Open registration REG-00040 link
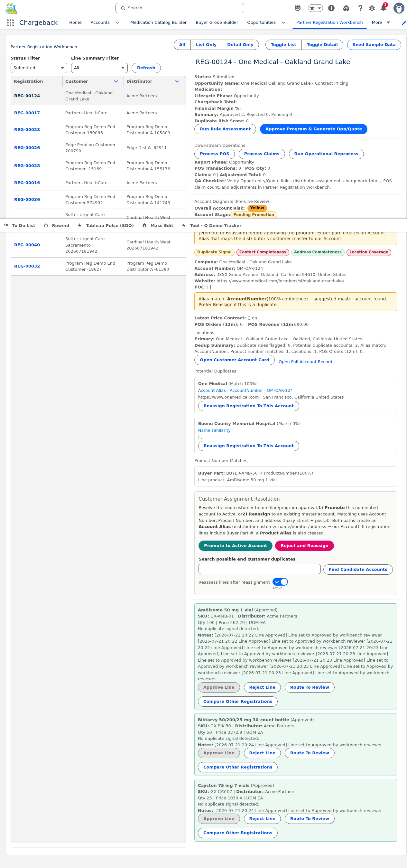The width and height of the screenshot is (407, 868). [27, 245]
